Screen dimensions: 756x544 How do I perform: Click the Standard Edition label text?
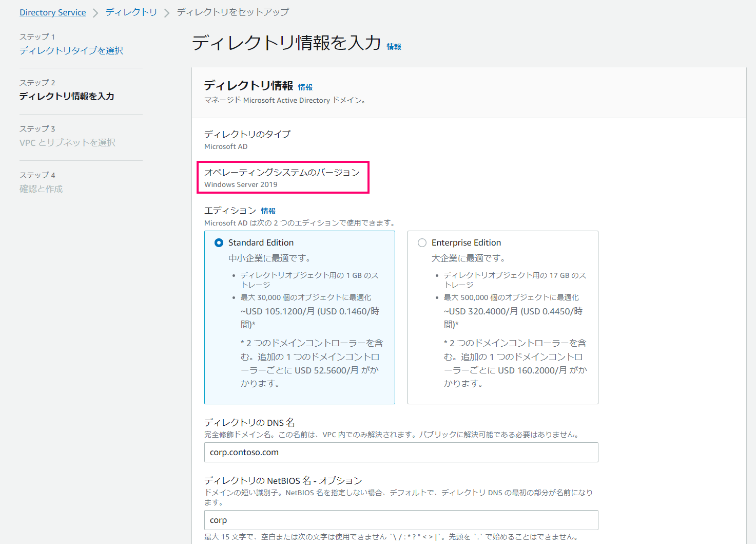coord(261,242)
